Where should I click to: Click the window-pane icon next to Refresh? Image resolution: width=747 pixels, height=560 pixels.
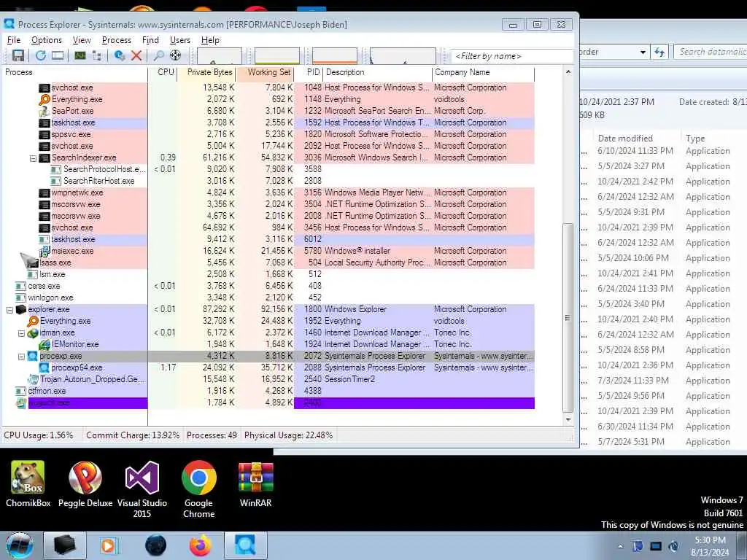58,55
